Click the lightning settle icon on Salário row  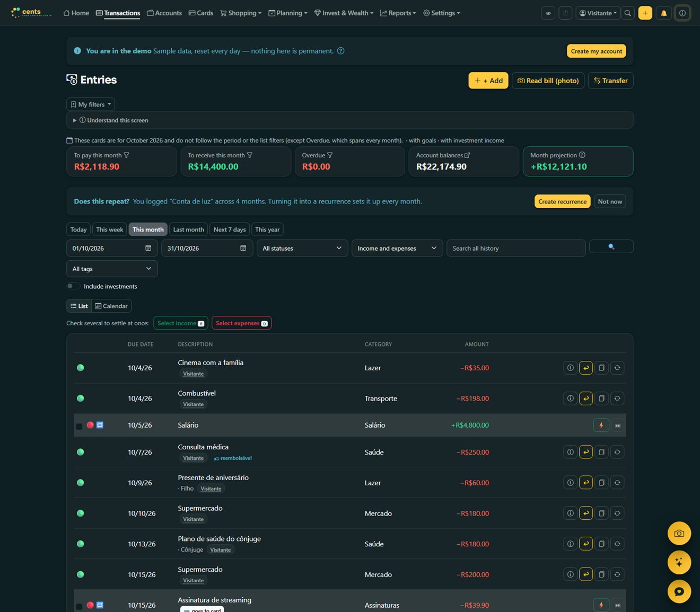[x=601, y=425]
